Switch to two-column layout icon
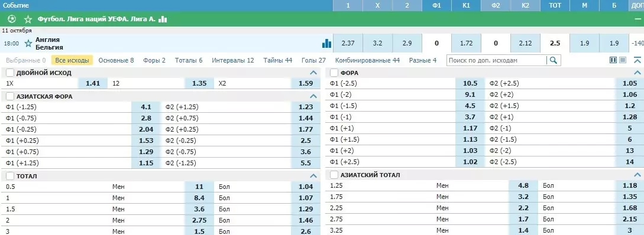This screenshot has width=644, height=235. tap(613, 60)
